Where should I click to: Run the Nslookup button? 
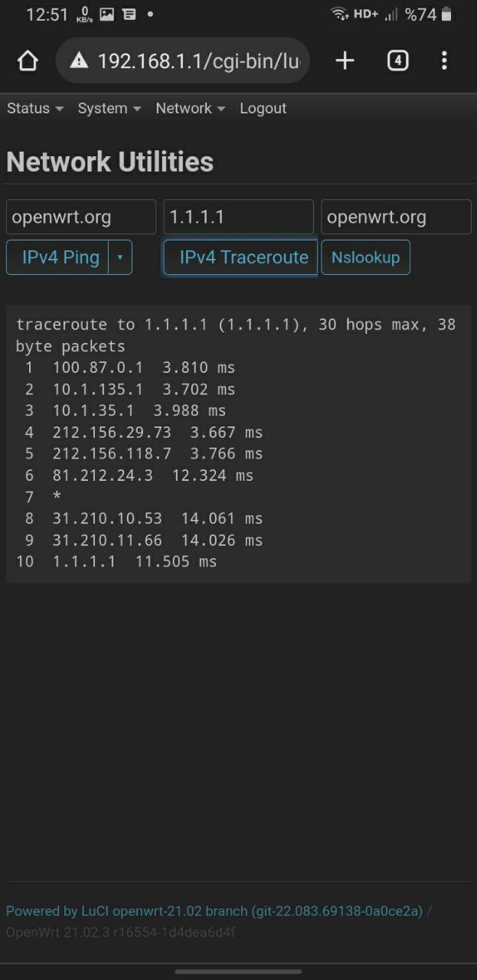[x=365, y=257]
